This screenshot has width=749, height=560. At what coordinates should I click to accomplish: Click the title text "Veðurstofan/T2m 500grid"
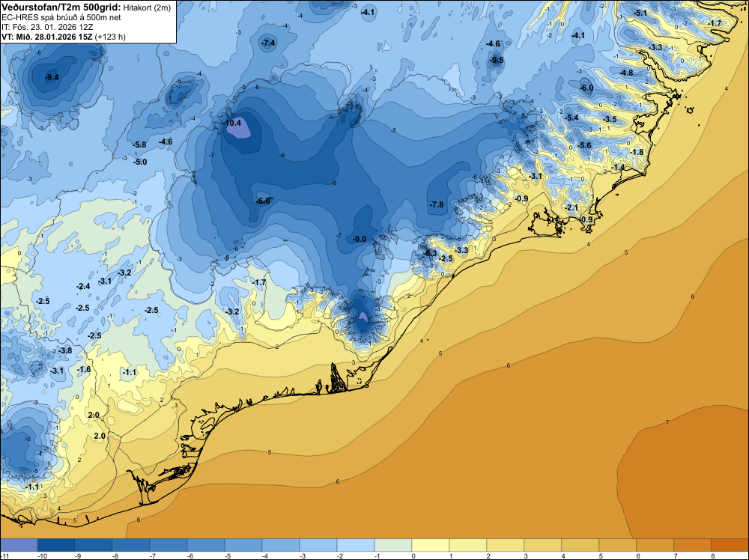[x=61, y=7]
